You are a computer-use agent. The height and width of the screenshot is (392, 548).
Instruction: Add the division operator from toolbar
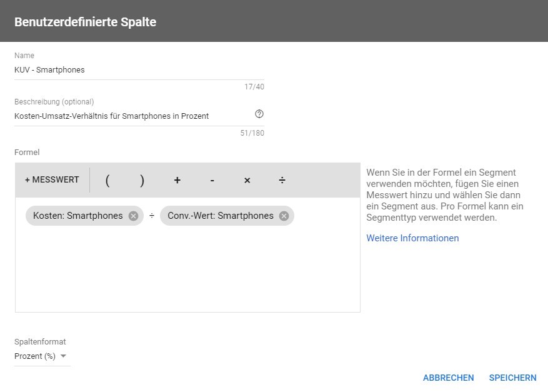[282, 180]
